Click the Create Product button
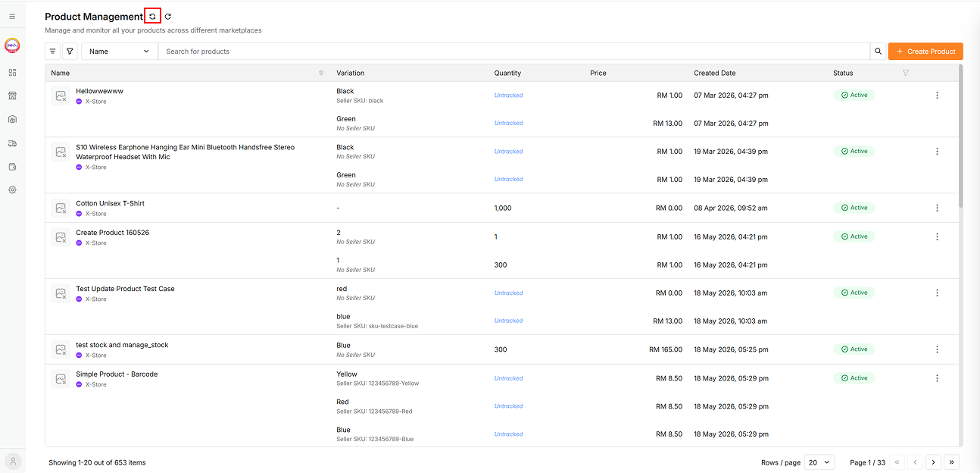 click(x=925, y=52)
